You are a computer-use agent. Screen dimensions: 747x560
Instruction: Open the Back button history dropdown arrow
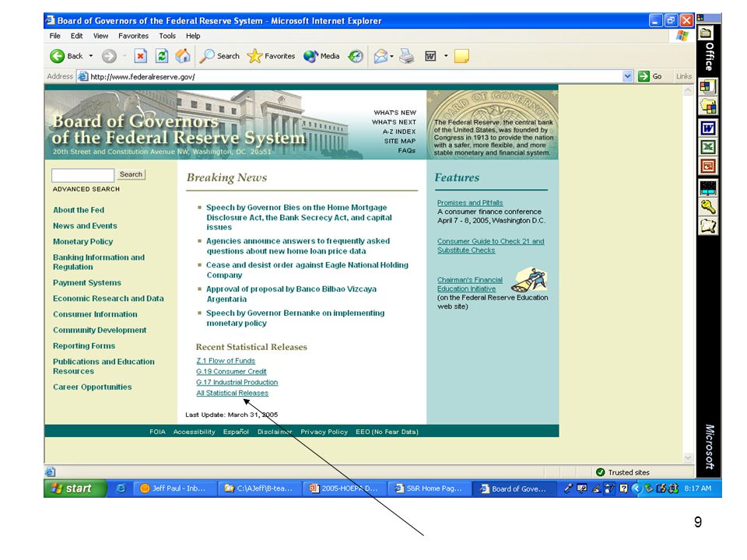(91, 56)
